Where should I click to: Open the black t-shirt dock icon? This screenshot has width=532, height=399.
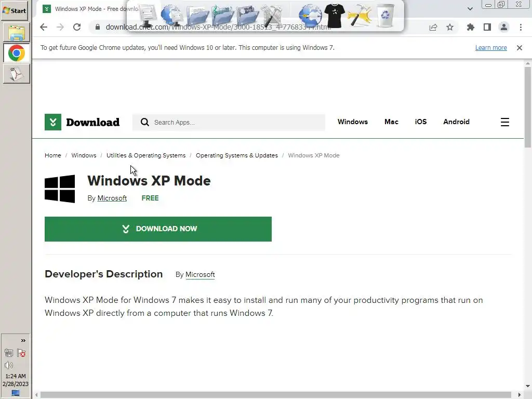pos(335,15)
